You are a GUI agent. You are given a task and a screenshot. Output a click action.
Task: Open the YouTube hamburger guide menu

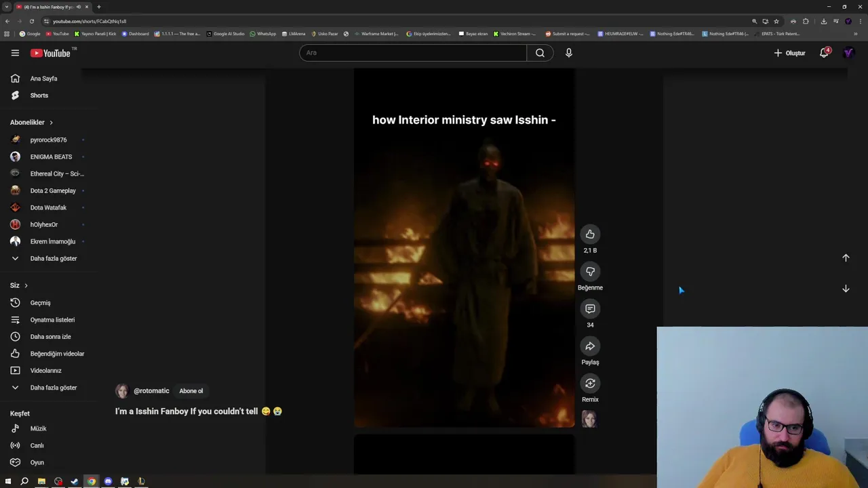pyautogui.click(x=15, y=53)
